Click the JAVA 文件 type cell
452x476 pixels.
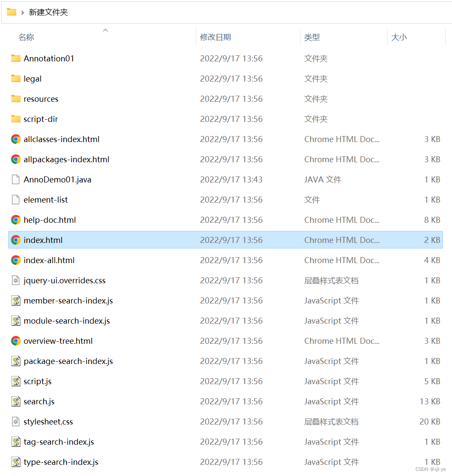323,179
